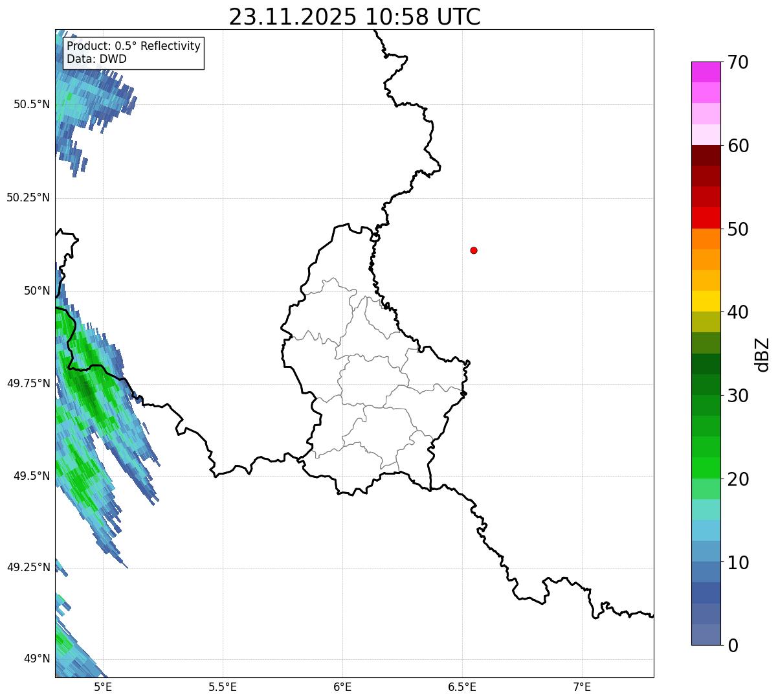The image size is (778, 700).
Task: Click the bottom slate-blue colorbar segment at 0
Action: [706, 635]
